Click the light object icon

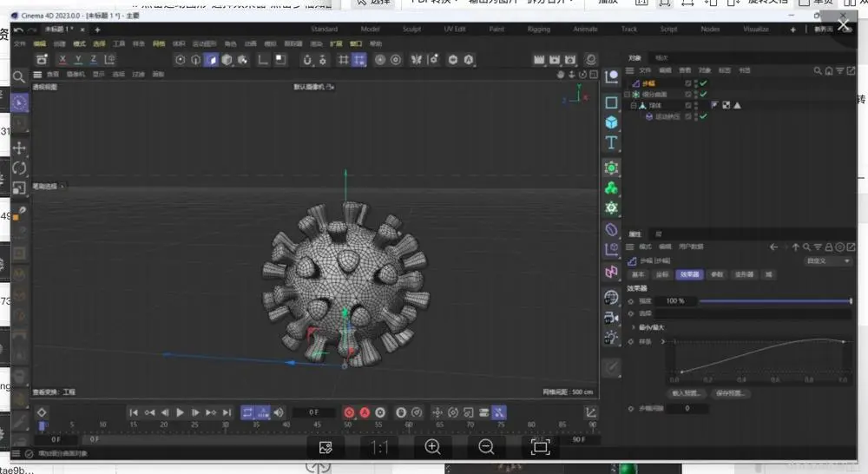point(611,337)
